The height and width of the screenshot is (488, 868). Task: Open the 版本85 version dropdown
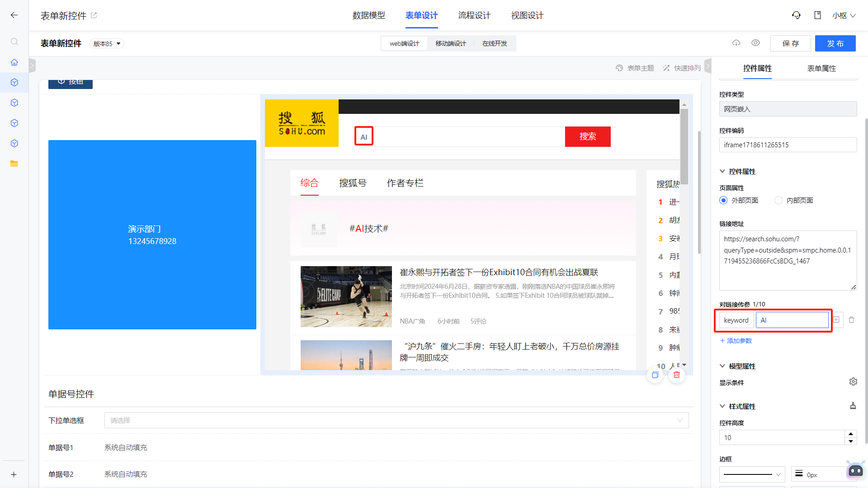[107, 43]
